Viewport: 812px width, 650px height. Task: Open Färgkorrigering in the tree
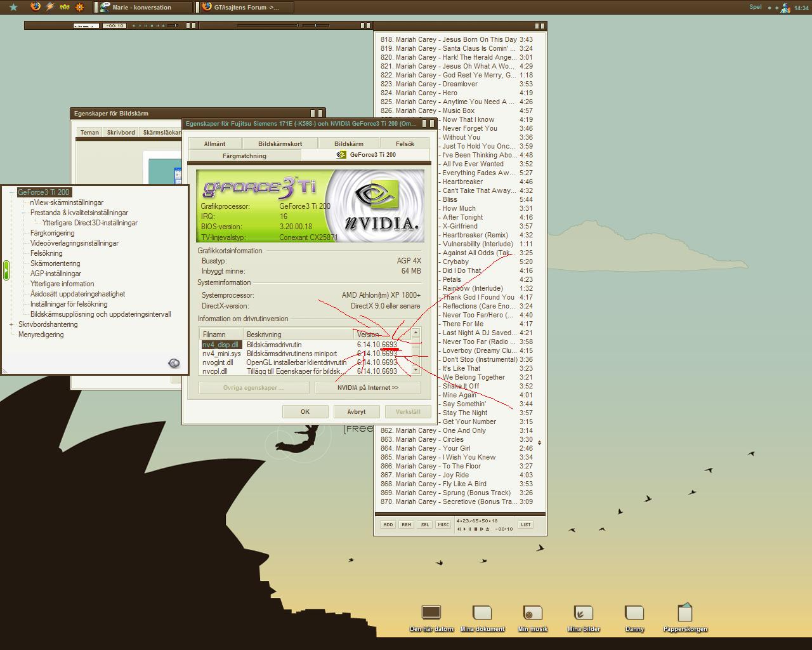52,233
